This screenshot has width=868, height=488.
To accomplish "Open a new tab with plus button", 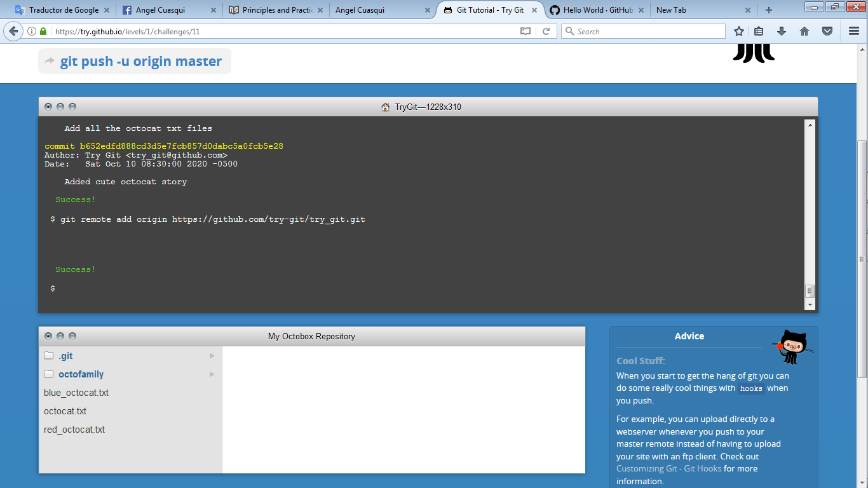I will 769,10.
